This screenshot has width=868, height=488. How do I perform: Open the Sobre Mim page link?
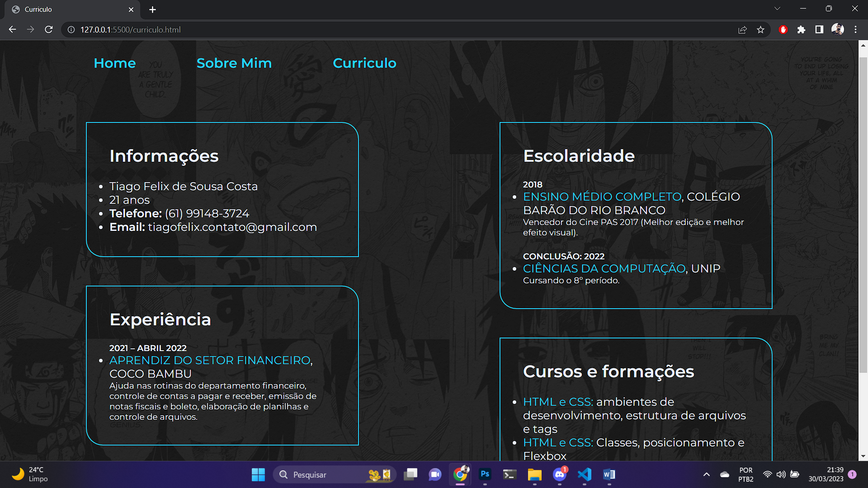pos(234,63)
